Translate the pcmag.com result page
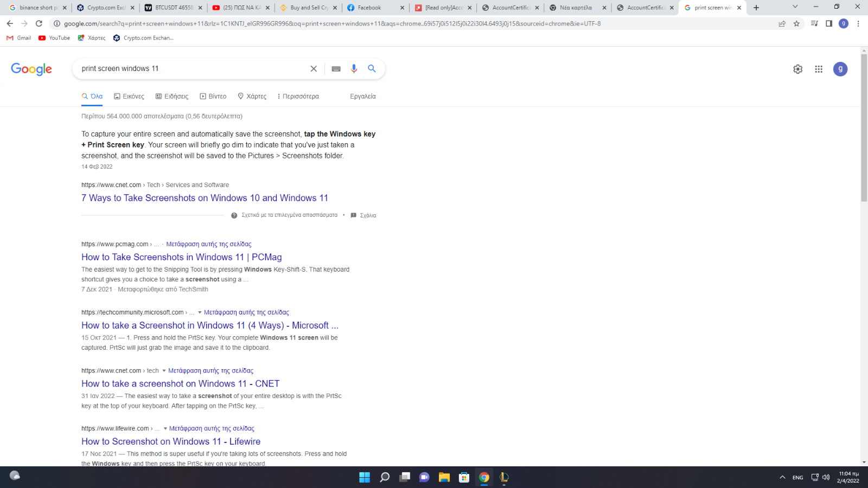868x488 pixels. 209,244
